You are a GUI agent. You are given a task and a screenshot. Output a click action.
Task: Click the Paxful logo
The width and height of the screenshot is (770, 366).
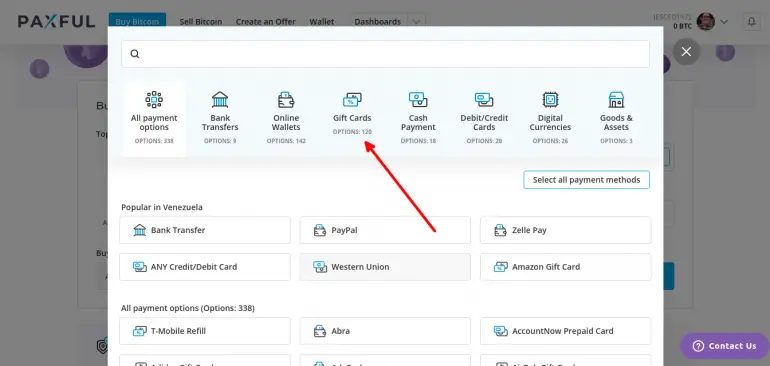(x=56, y=22)
